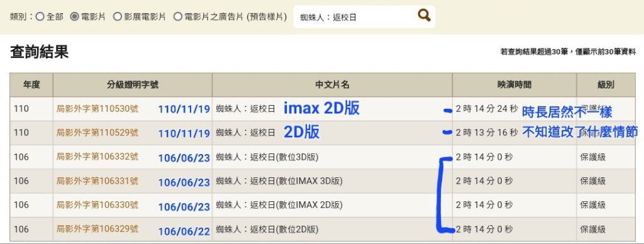Click the 數位IMAX 2D版 movie title row
644x244 pixels.
[x=323, y=204]
